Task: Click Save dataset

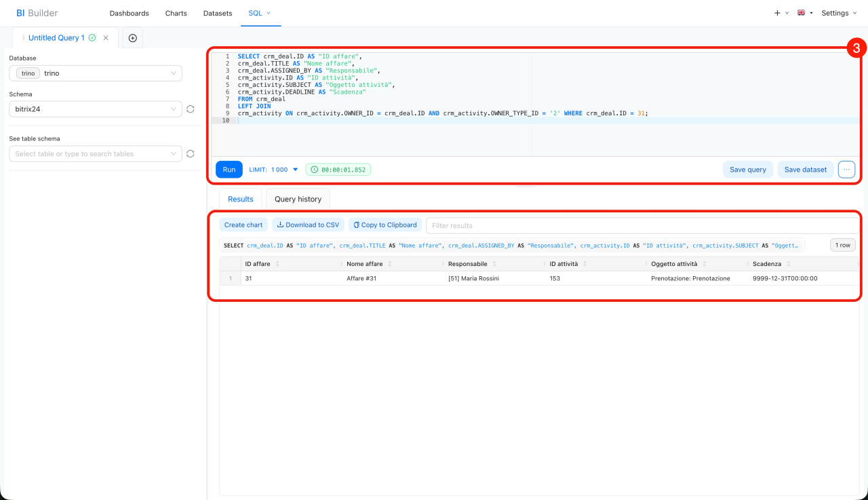Action: (x=805, y=170)
